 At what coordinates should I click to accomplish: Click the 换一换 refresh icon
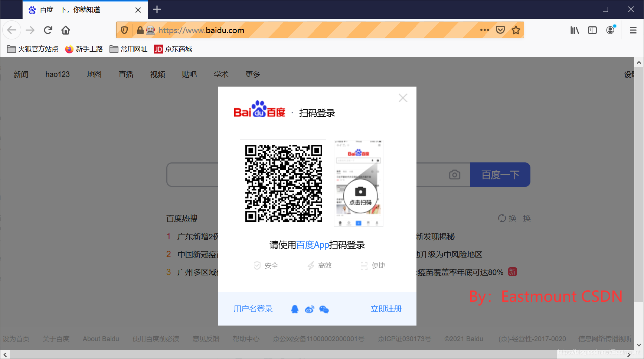click(502, 218)
